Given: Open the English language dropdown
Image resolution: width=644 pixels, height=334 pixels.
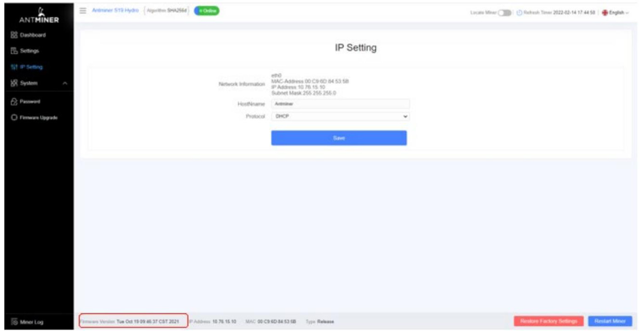Looking at the screenshot, I should [615, 12].
